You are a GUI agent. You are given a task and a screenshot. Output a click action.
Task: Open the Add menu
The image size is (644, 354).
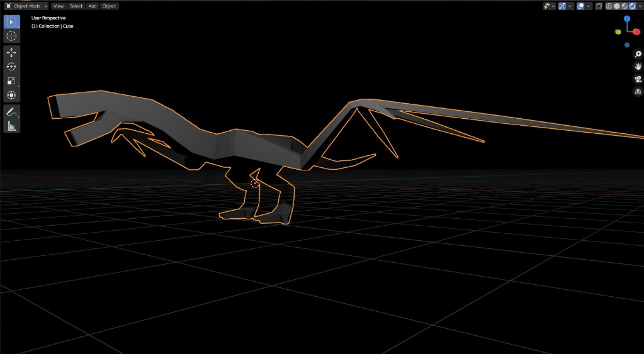point(93,6)
